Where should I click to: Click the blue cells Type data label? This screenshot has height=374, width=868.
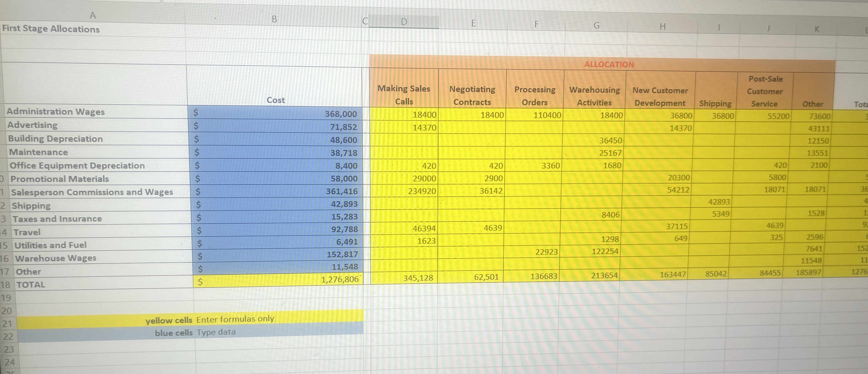point(195,332)
